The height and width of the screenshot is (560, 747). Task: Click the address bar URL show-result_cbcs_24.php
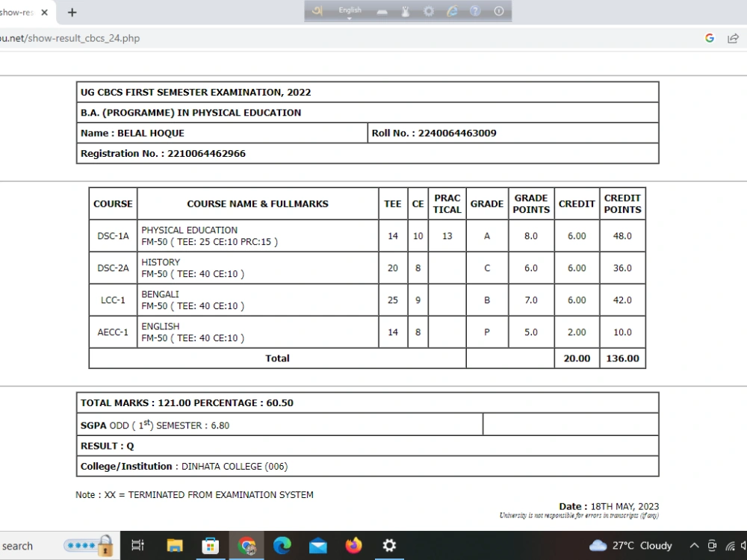pyautogui.click(x=69, y=38)
